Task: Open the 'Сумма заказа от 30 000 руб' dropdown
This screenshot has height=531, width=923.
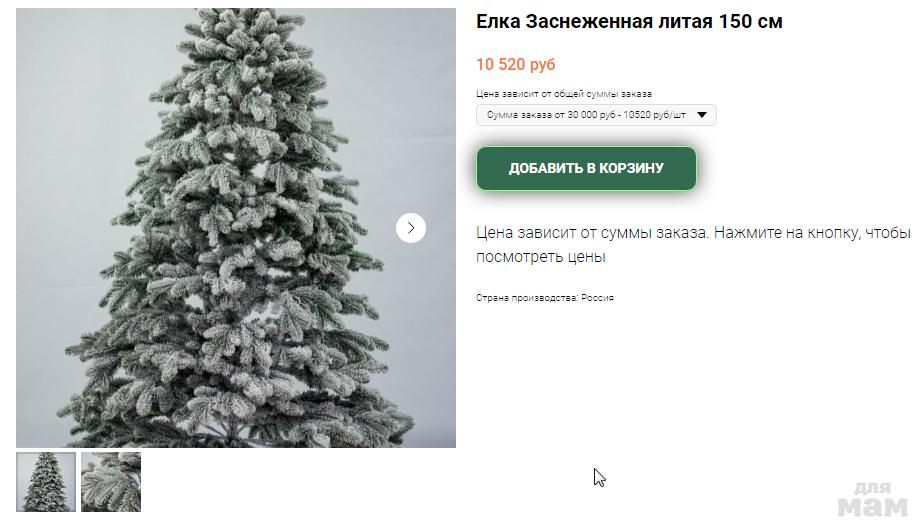Action: click(x=596, y=115)
